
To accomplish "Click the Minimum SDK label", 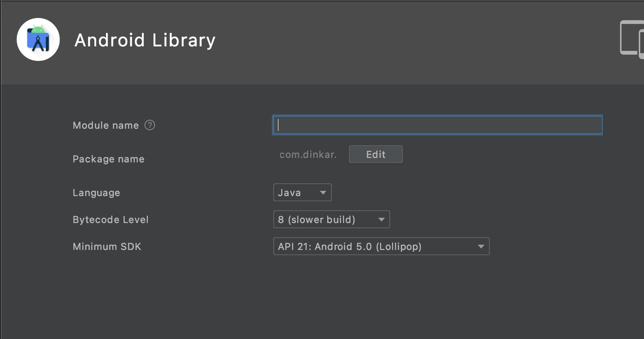I will coord(107,247).
